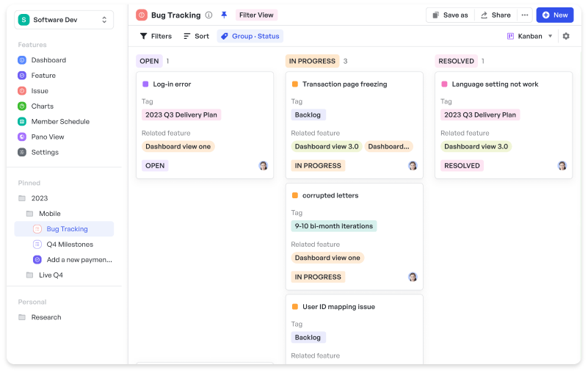Screen dimensions: 588x373
Task: Click the three-dots more options button
Action: 524,15
